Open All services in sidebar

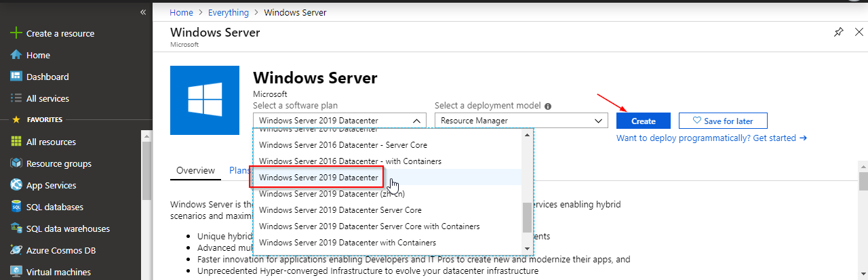click(47, 98)
